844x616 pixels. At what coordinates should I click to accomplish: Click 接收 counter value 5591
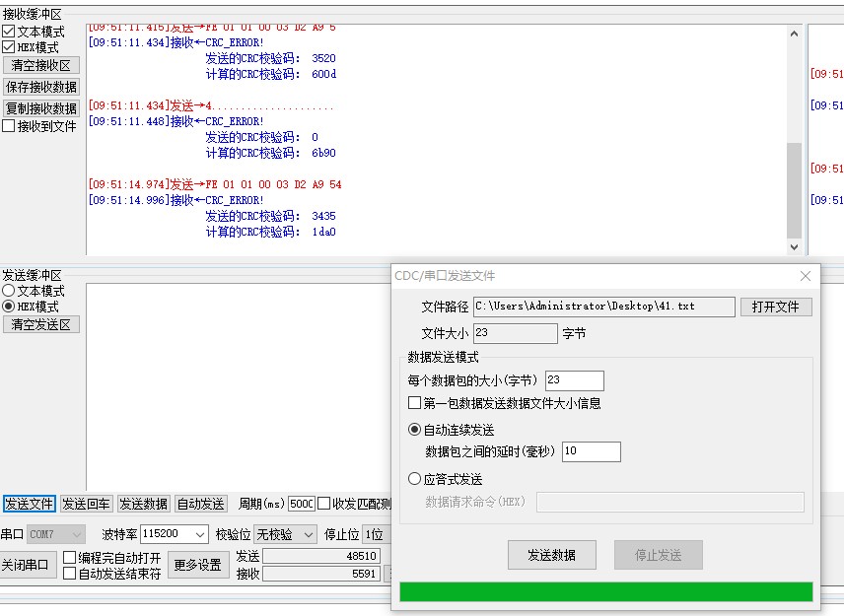coord(321,574)
